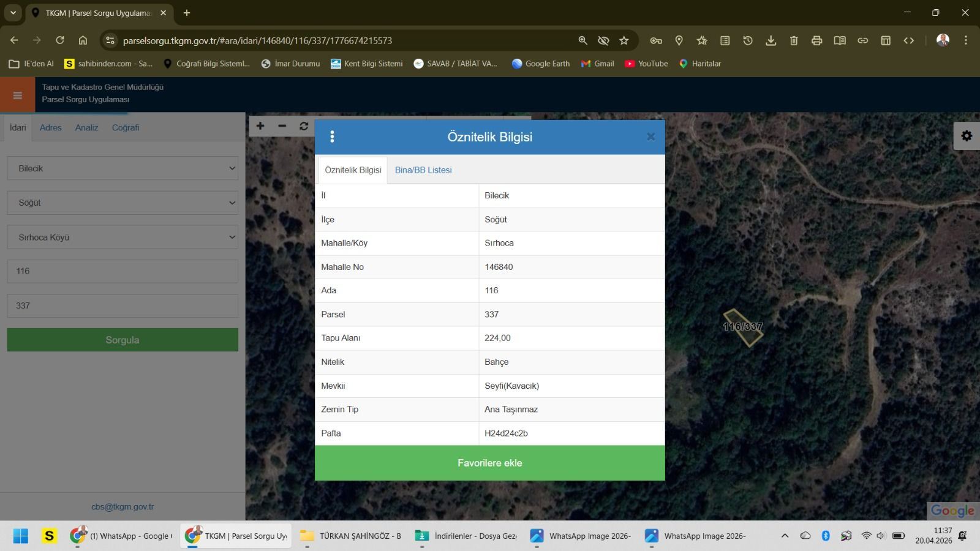Click the Ada input field containing 116

pos(123,271)
